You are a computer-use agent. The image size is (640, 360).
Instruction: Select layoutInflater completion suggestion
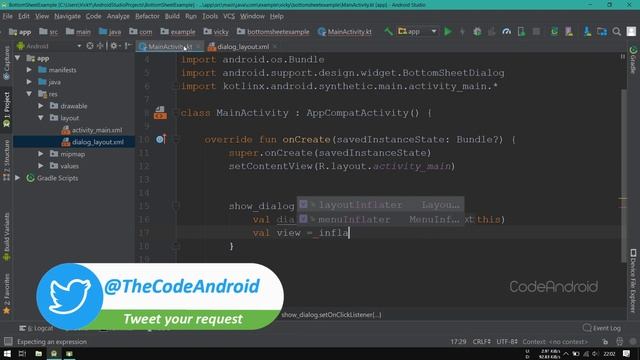tap(380, 204)
